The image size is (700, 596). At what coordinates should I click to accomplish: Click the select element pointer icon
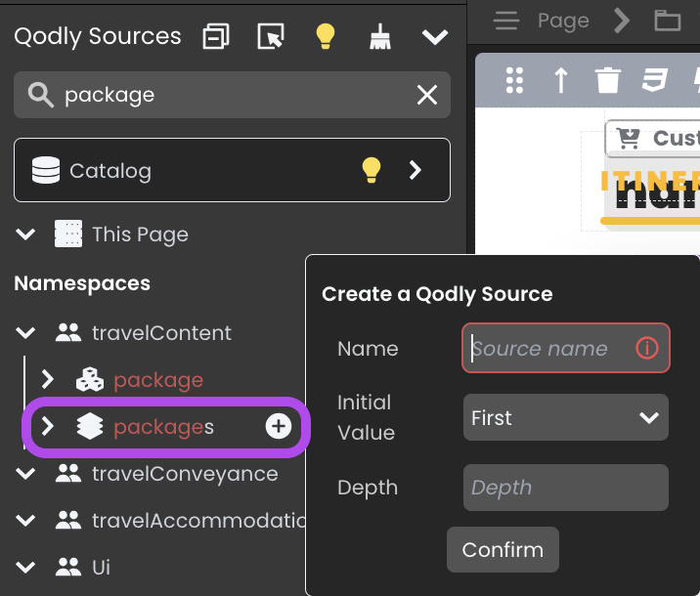tap(271, 36)
